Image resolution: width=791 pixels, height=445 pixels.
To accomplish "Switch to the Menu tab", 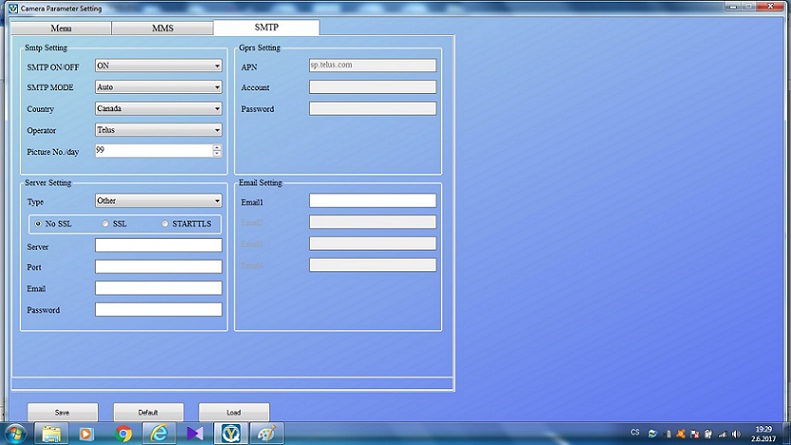I will [x=60, y=28].
